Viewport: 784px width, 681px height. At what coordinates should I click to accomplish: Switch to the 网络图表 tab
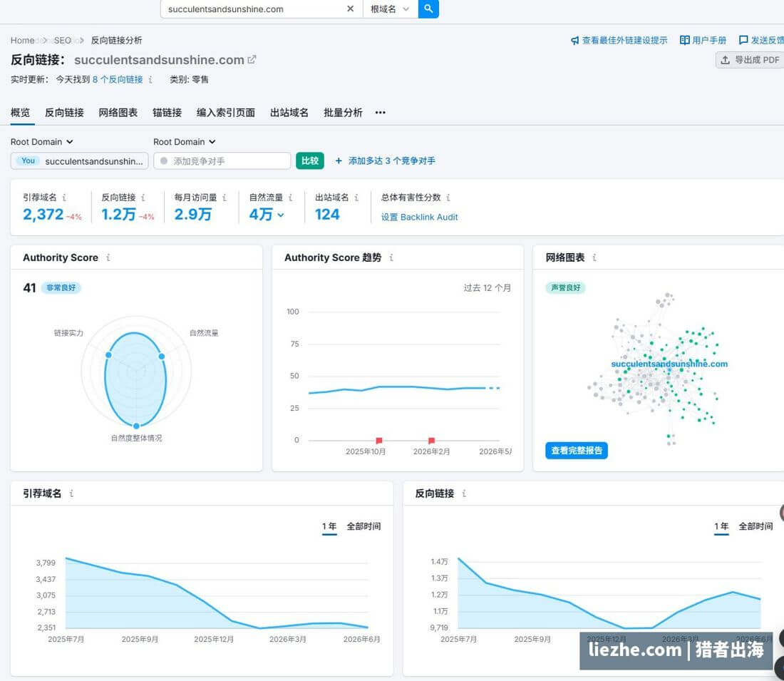pyautogui.click(x=118, y=113)
